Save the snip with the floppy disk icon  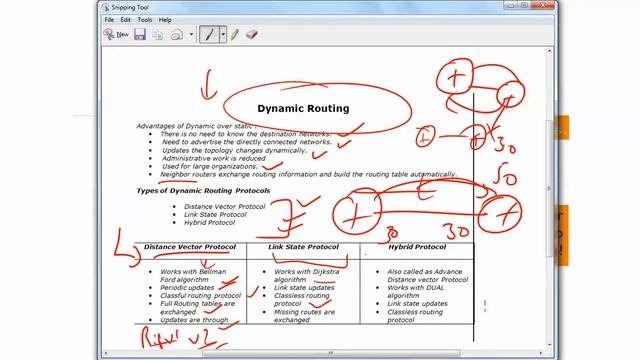pyautogui.click(x=140, y=35)
